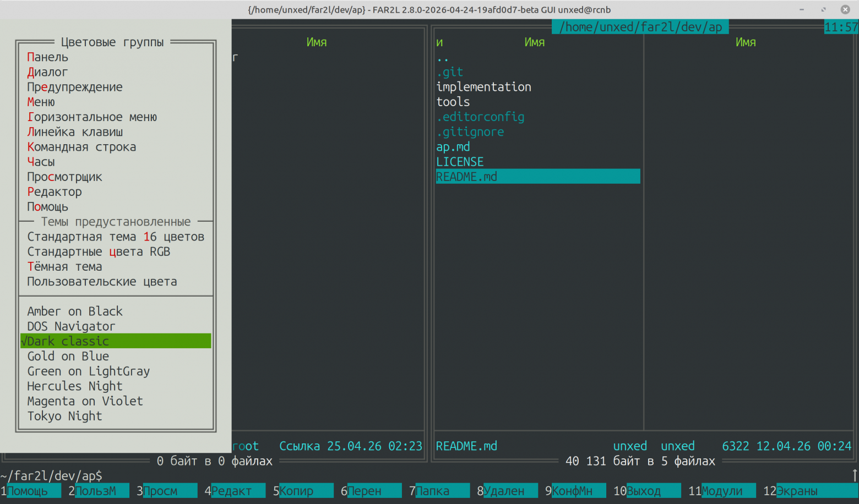Select the Amber on Black palette

[x=74, y=311]
